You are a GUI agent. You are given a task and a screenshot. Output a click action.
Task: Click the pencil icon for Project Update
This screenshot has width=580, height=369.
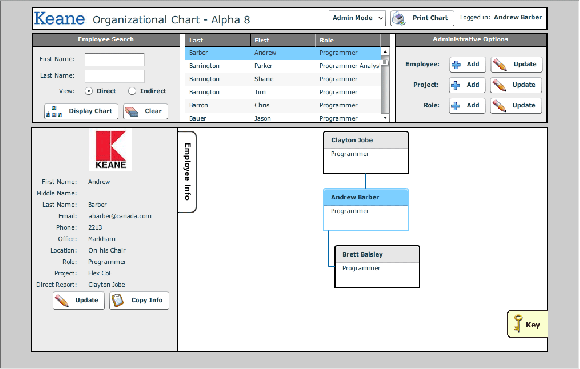500,85
